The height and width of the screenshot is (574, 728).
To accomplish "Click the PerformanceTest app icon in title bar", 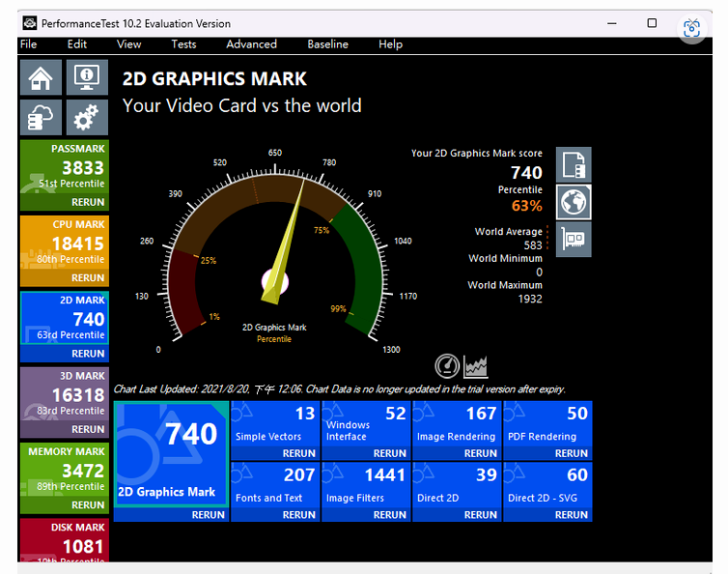I will [30, 23].
